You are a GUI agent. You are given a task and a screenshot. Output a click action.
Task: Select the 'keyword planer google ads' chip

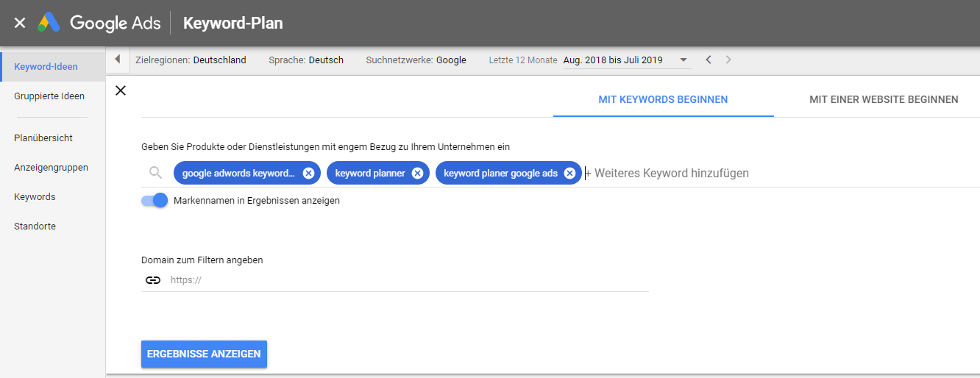click(500, 173)
